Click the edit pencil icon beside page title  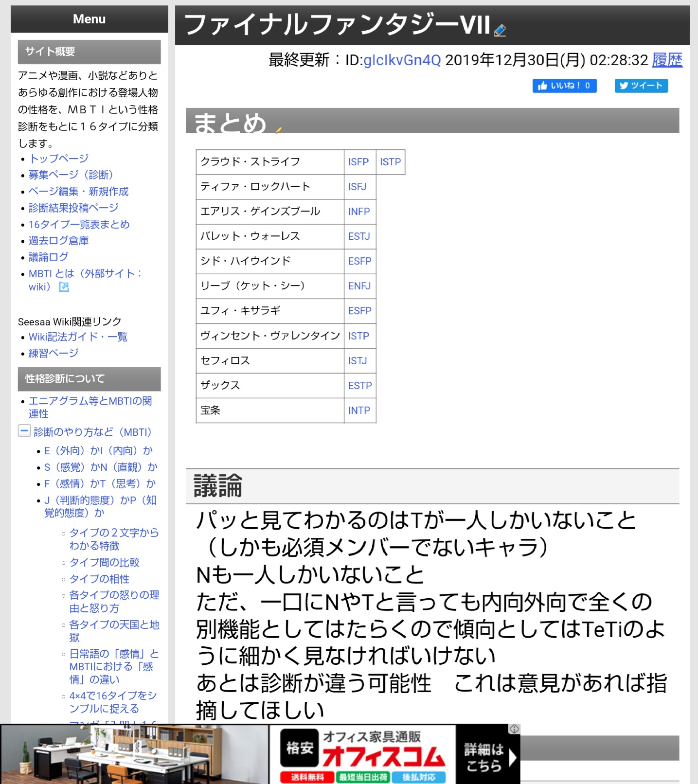500,31
